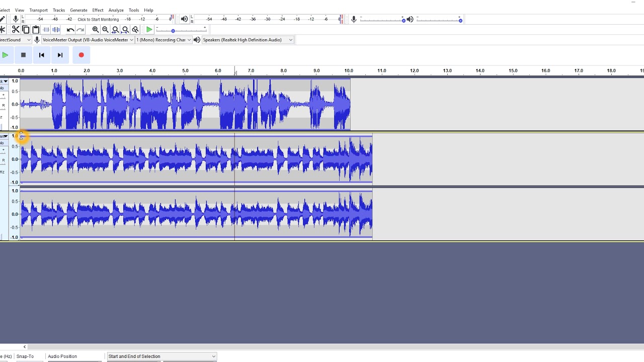644x362 pixels.
Task: Skip to end of project
Action: pos(60,55)
